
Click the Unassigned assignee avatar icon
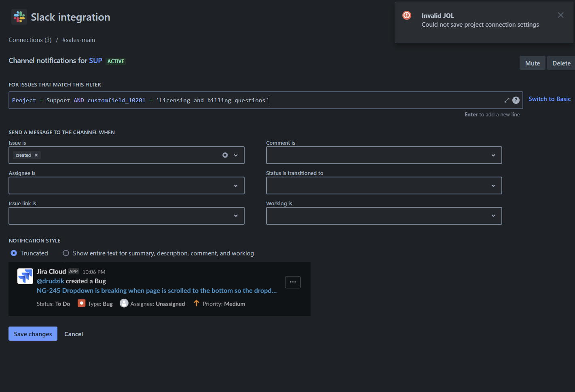point(124,303)
